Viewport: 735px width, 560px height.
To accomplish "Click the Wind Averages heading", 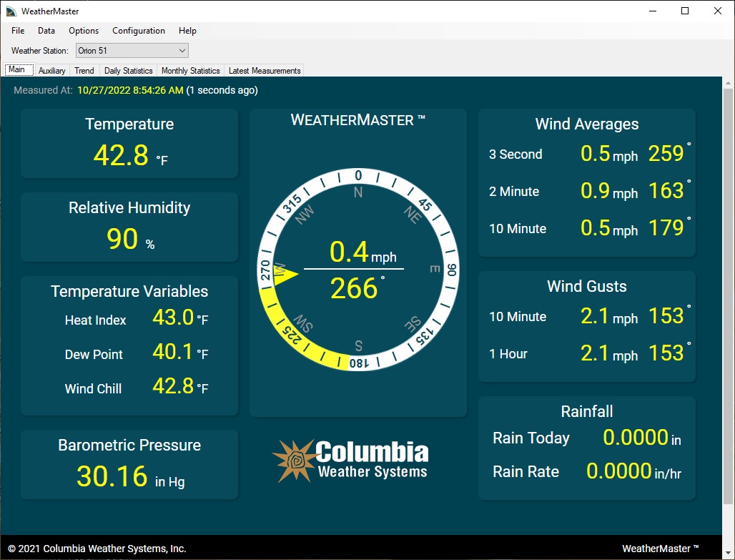I will click(x=587, y=124).
